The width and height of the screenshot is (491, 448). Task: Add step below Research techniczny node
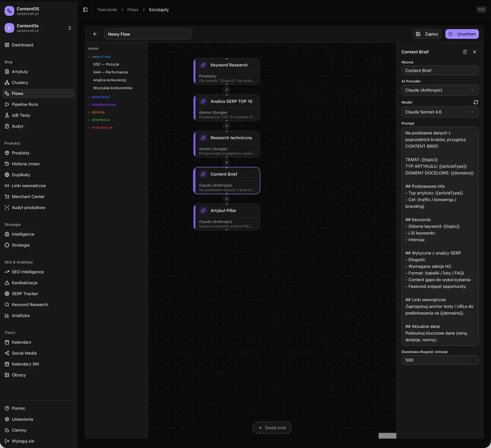pos(227,163)
